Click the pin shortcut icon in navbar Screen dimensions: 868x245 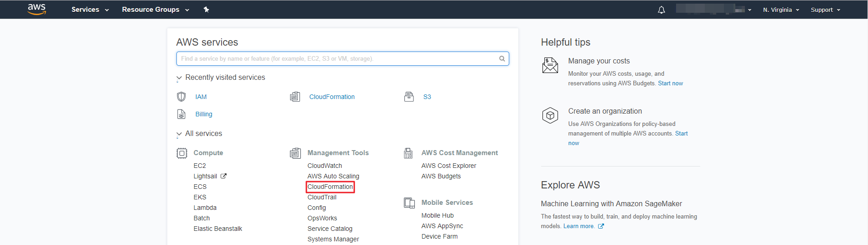[x=206, y=10]
